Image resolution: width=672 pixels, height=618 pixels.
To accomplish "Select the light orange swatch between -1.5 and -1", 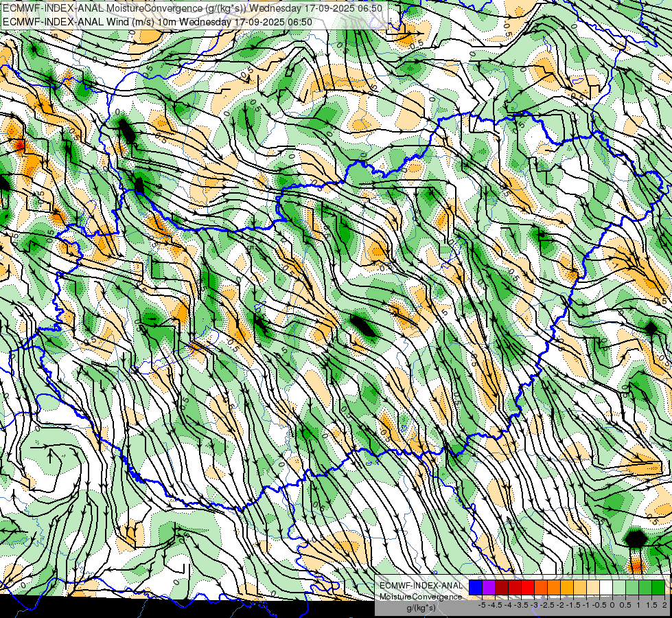I will point(580,588).
